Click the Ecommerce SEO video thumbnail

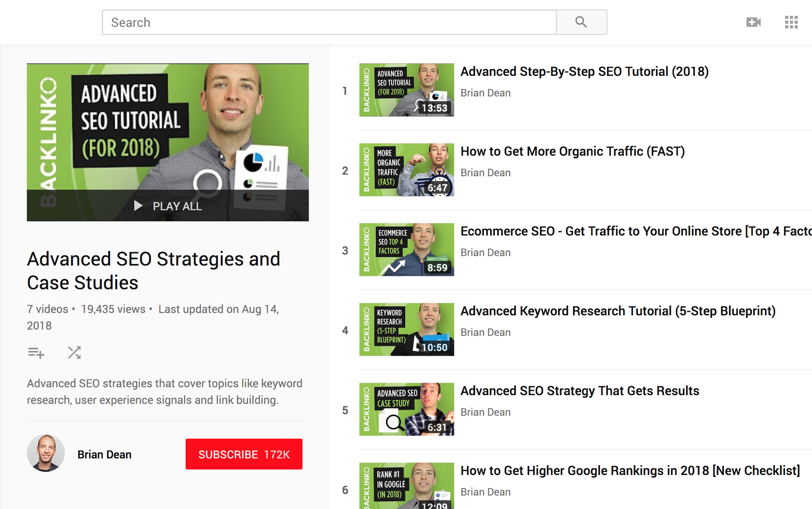point(406,249)
